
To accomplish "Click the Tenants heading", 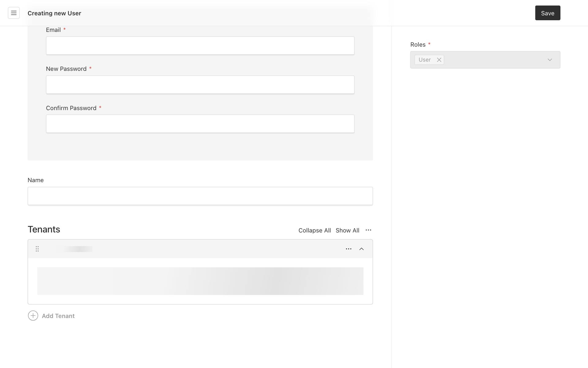I will 44,229.
